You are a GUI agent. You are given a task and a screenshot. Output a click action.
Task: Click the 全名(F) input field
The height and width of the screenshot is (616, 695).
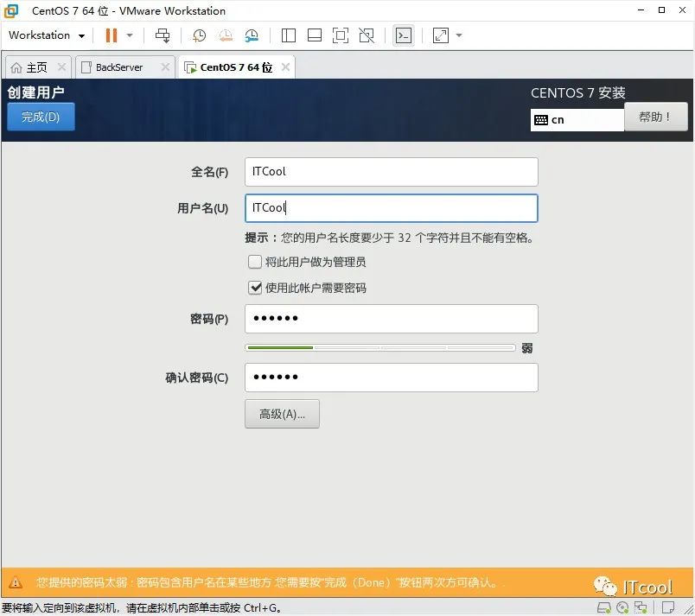[x=392, y=172]
